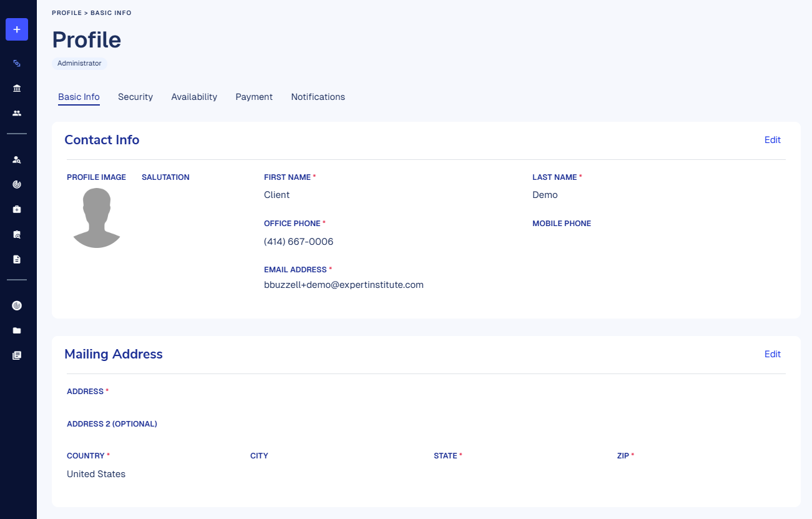Edit the Mailing Address section
The height and width of the screenshot is (519, 812).
772,354
